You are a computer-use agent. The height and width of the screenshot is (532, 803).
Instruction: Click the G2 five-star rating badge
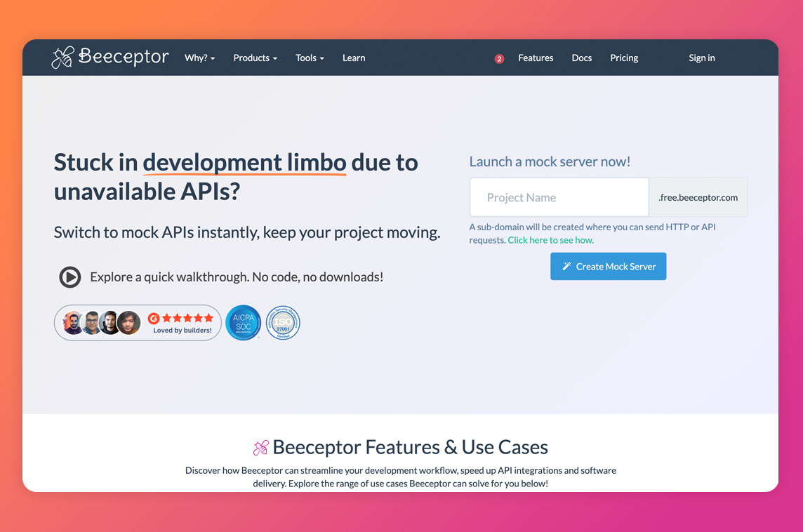coord(181,318)
